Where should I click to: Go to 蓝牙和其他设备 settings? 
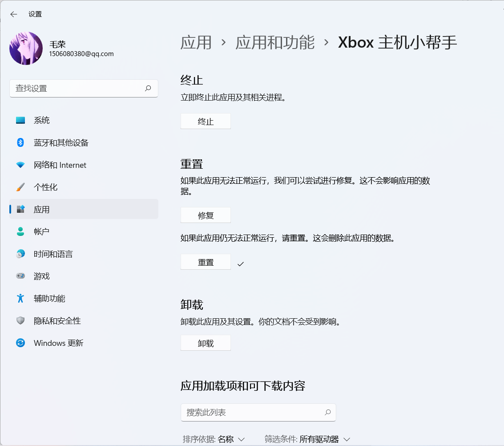84,142
